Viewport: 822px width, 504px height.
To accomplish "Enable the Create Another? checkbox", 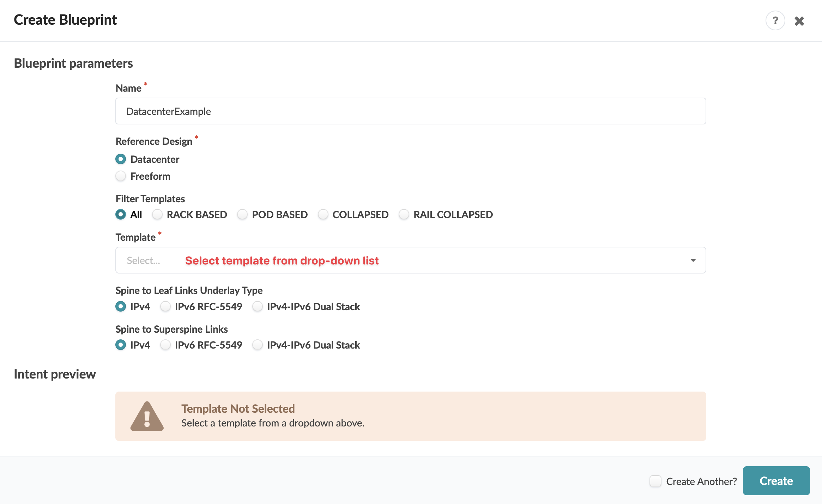I will pos(655,481).
